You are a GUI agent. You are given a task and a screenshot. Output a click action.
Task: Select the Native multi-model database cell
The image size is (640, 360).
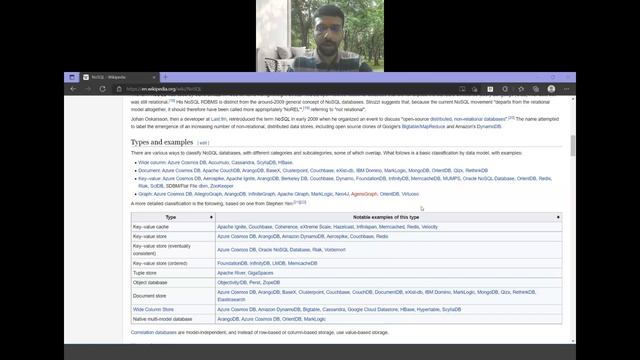[x=173, y=319]
